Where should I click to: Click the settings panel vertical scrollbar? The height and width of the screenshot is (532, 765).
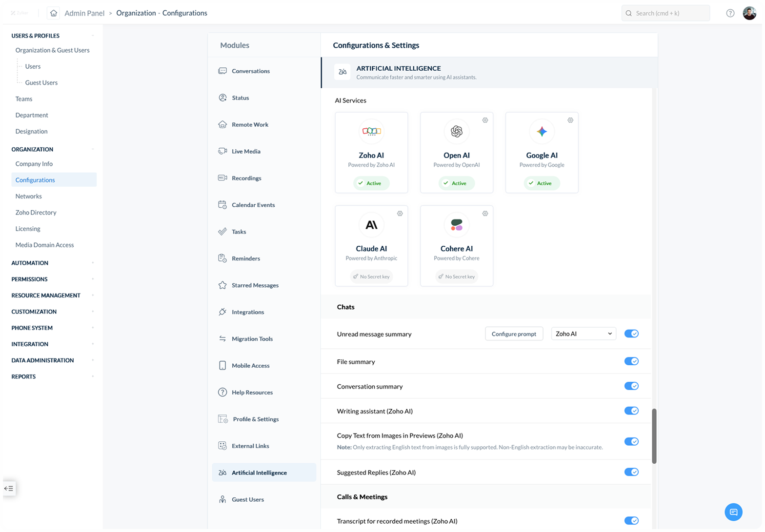(x=654, y=436)
